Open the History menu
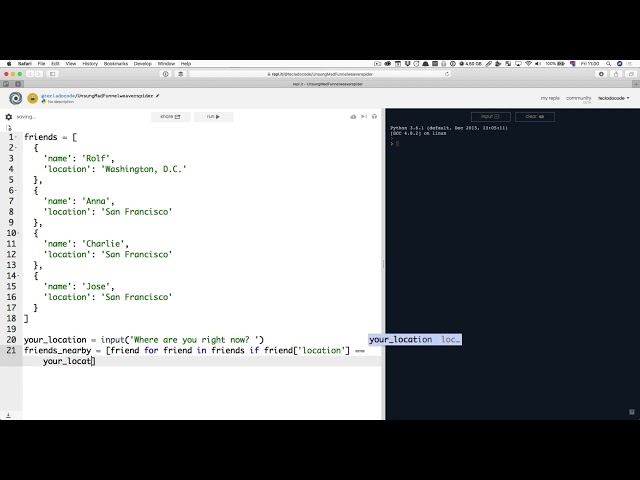The image size is (640, 480). (x=90, y=64)
